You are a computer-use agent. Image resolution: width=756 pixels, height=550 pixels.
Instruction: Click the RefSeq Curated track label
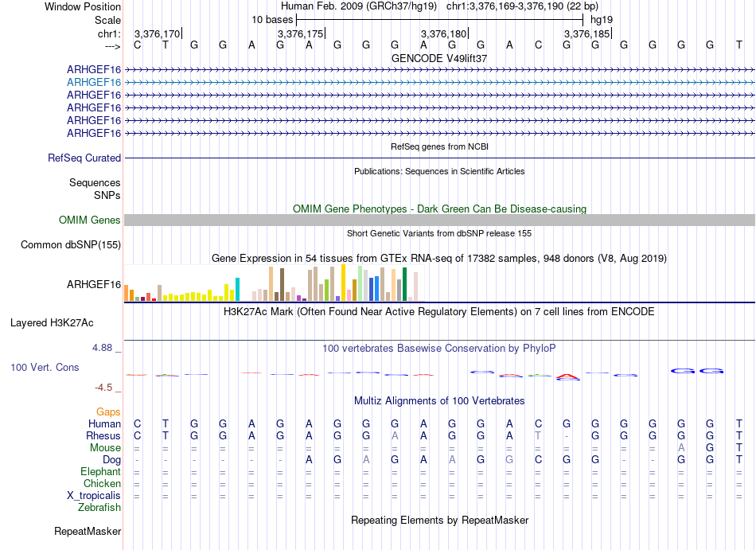[84, 158]
